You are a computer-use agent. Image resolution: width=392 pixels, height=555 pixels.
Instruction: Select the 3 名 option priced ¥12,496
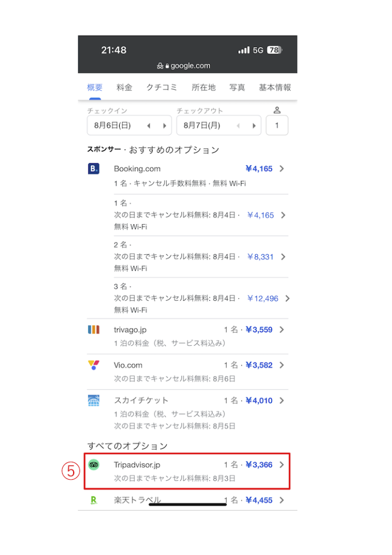[201, 299]
